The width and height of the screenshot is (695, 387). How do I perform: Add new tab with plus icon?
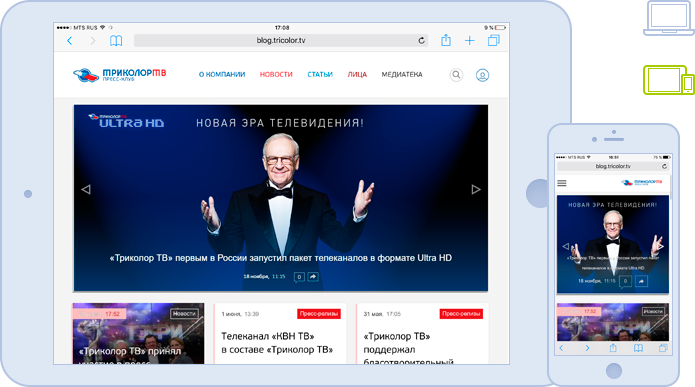(x=469, y=41)
